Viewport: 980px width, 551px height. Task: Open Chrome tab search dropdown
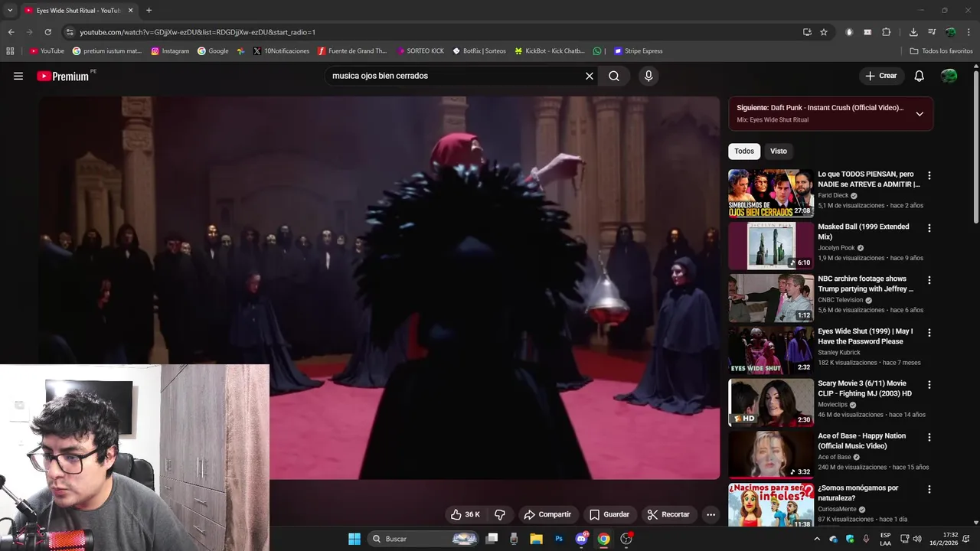pos(10,11)
